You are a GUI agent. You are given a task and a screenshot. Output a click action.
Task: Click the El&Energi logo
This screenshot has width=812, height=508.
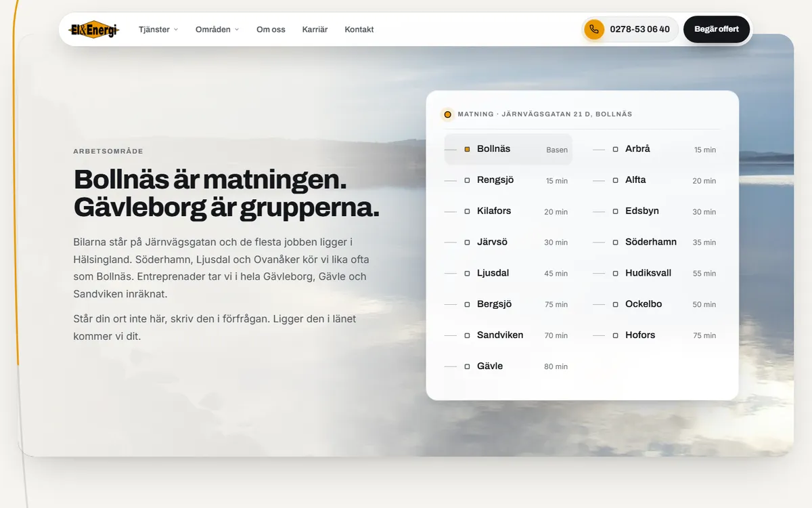pos(95,29)
